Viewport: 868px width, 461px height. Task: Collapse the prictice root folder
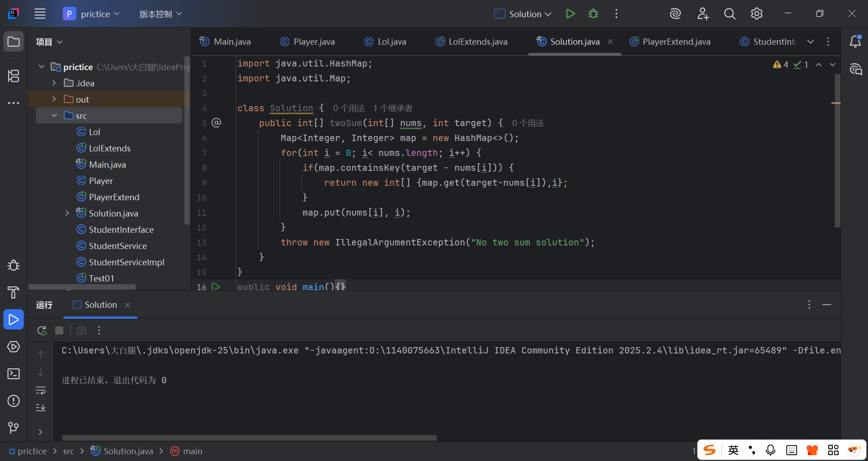[42, 67]
